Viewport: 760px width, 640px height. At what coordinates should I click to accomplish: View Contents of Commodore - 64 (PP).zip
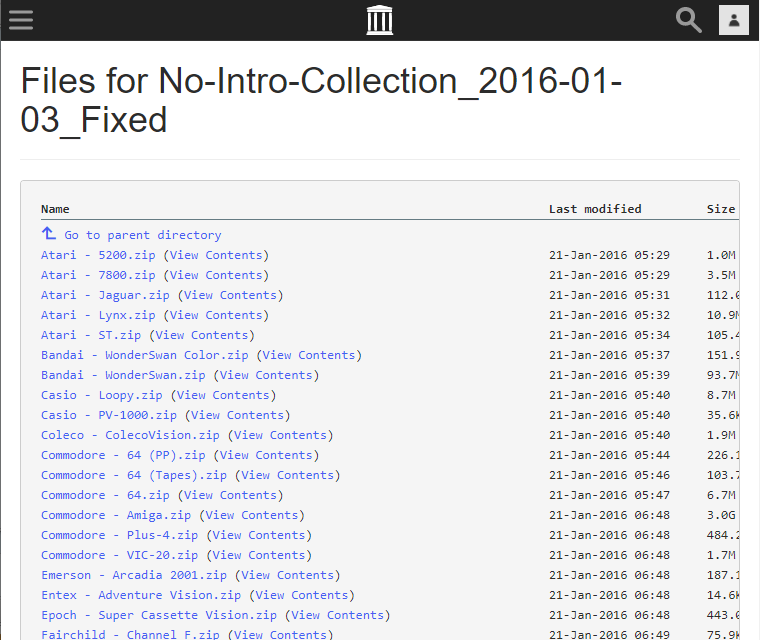266,455
